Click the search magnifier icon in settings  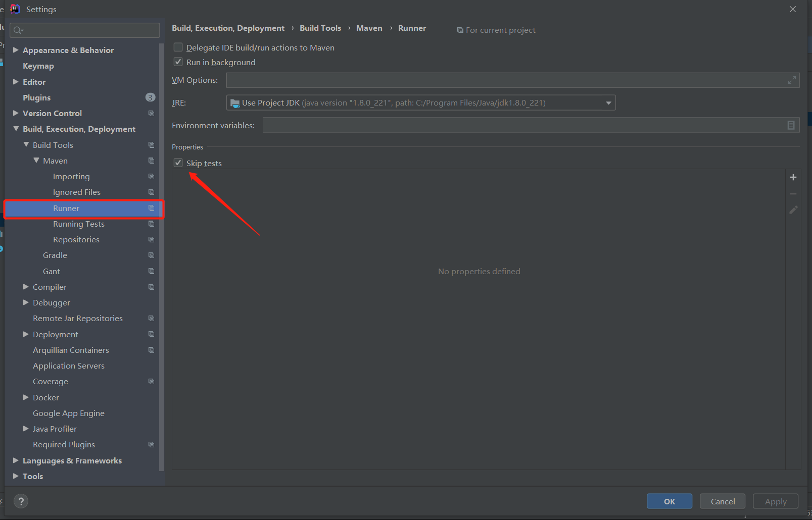18,30
